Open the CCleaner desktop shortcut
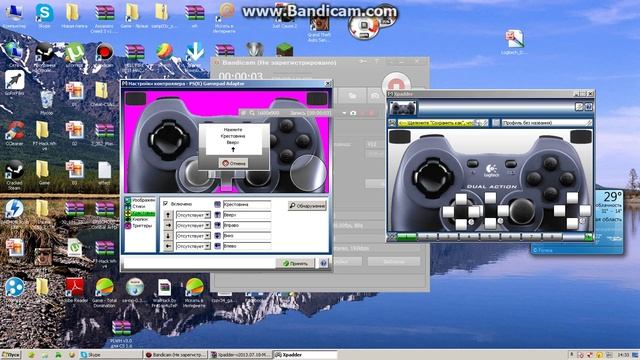 (x=14, y=133)
